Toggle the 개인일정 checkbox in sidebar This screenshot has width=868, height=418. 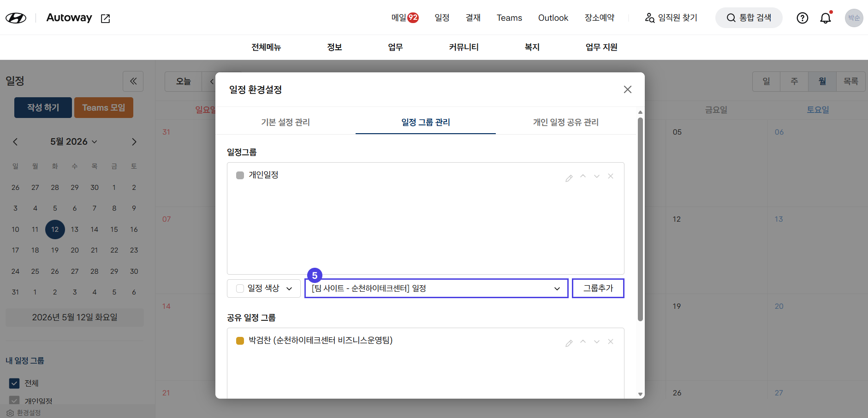click(14, 400)
